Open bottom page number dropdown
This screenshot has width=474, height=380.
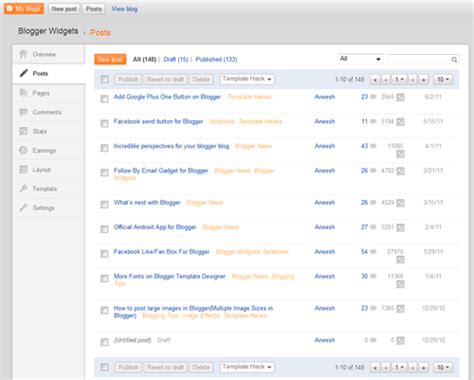(399, 367)
